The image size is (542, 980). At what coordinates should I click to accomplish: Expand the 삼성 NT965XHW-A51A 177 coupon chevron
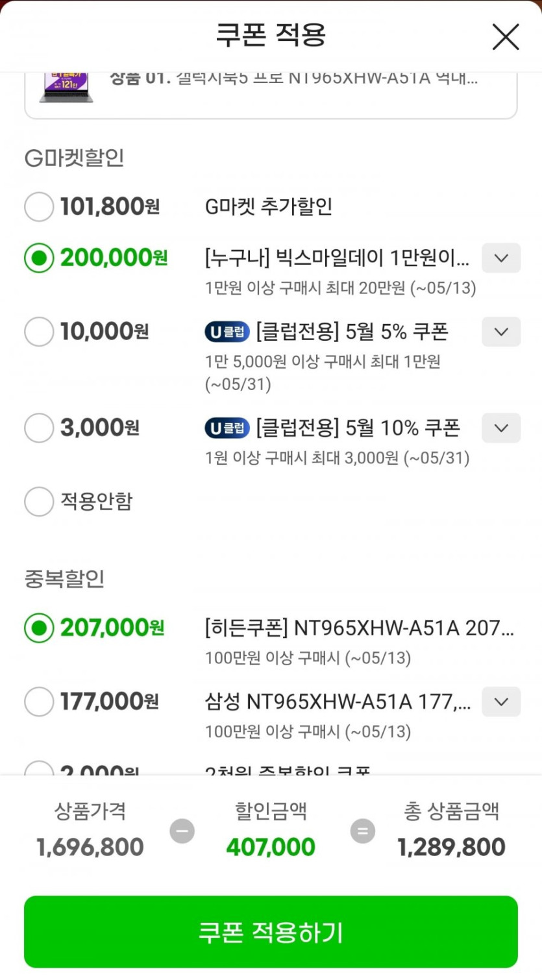pos(500,702)
